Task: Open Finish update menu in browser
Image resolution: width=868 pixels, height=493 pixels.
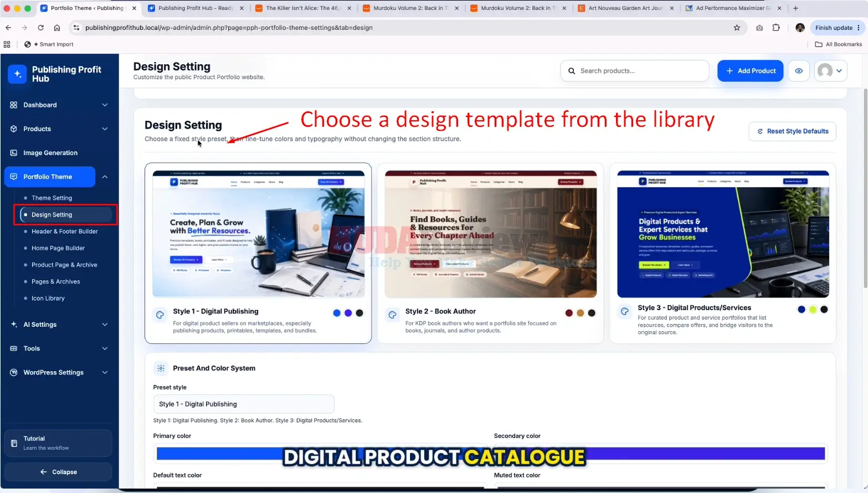Action: (x=837, y=28)
